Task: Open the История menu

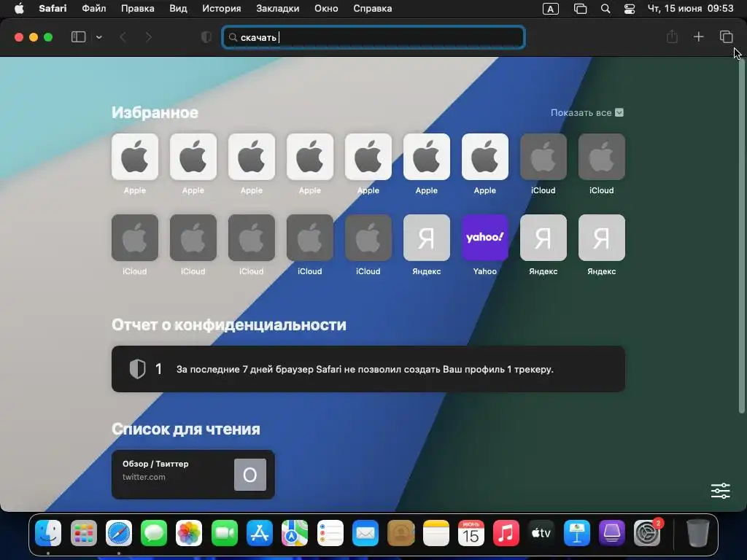Action: pyautogui.click(x=222, y=9)
